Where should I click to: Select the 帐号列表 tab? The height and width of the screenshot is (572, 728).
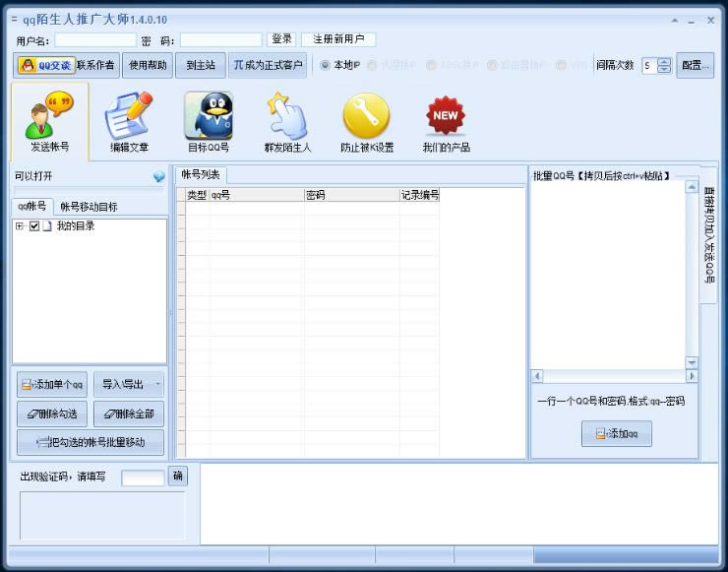[201, 174]
